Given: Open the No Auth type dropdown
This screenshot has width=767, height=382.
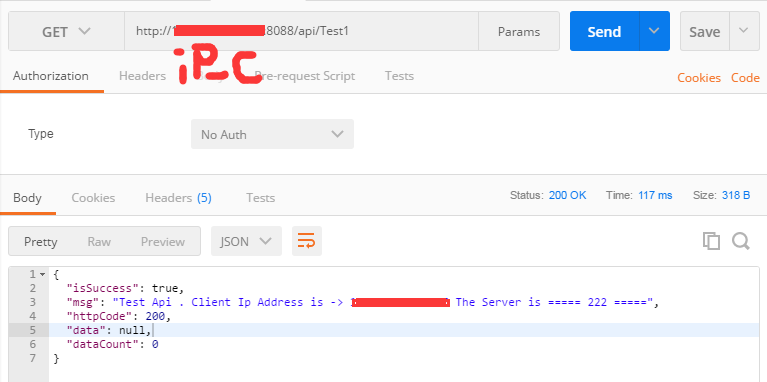Looking at the screenshot, I should click(x=272, y=134).
